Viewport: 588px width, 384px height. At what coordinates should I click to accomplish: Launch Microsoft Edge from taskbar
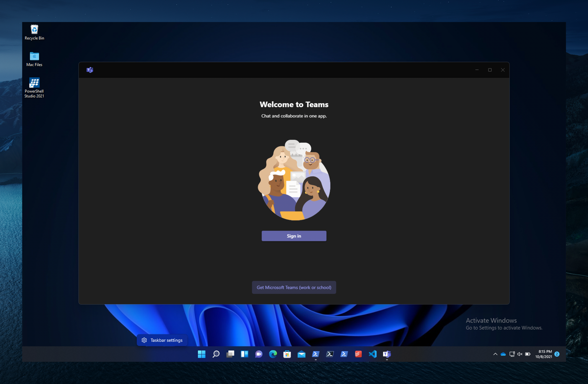[273, 354]
